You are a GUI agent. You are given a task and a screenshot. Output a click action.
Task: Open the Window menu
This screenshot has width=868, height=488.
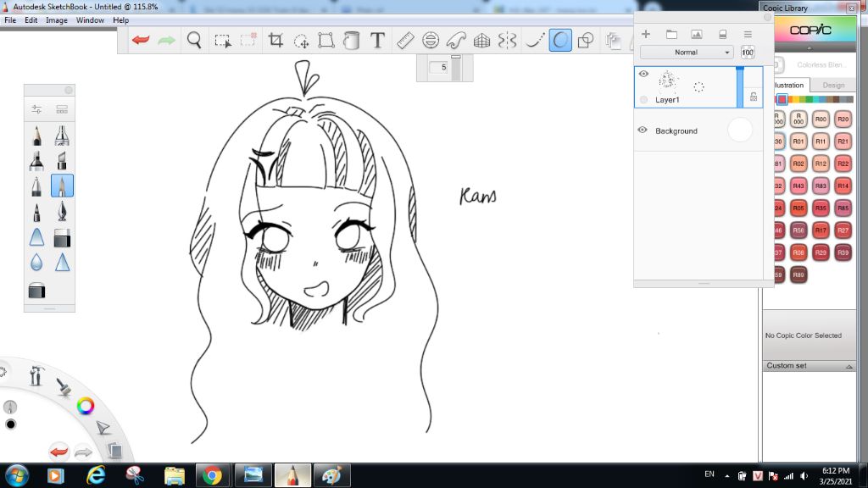[90, 20]
